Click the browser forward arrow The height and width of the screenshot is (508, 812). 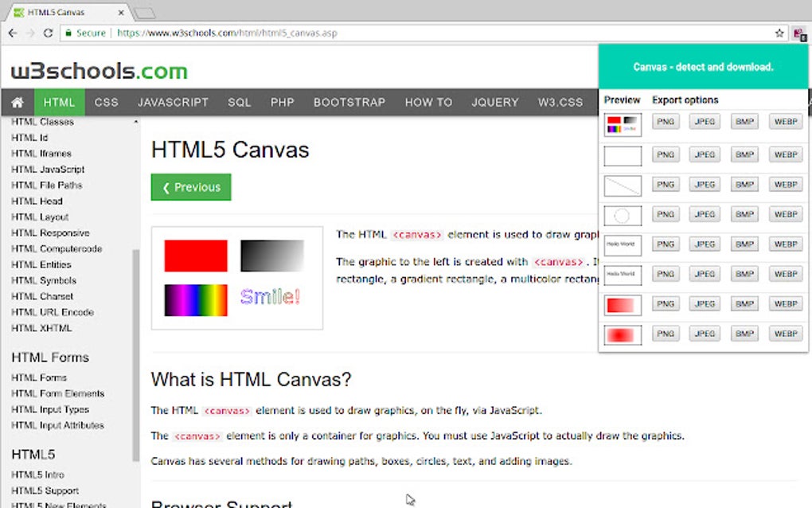pos(30,33)
